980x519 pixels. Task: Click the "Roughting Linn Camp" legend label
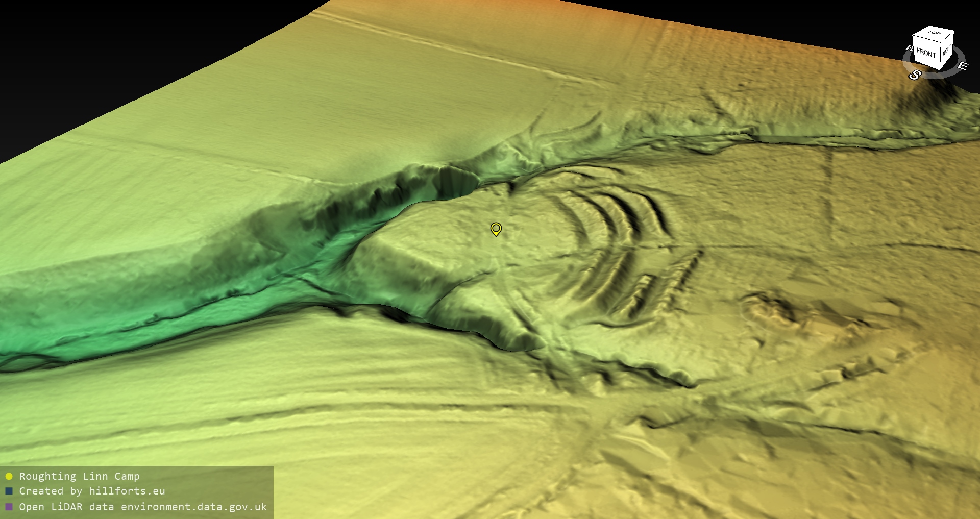click(79, 476)
